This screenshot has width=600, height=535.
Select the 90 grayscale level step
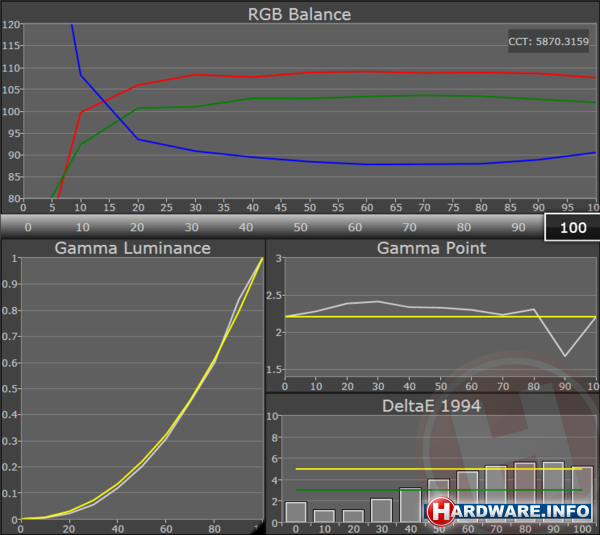518,227
